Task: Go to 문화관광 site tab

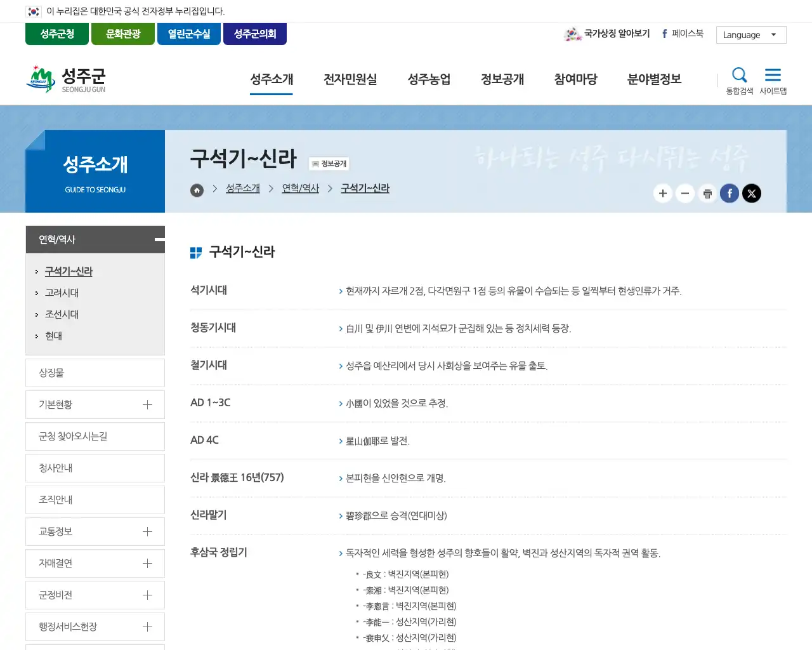Action: click(123, 34)
